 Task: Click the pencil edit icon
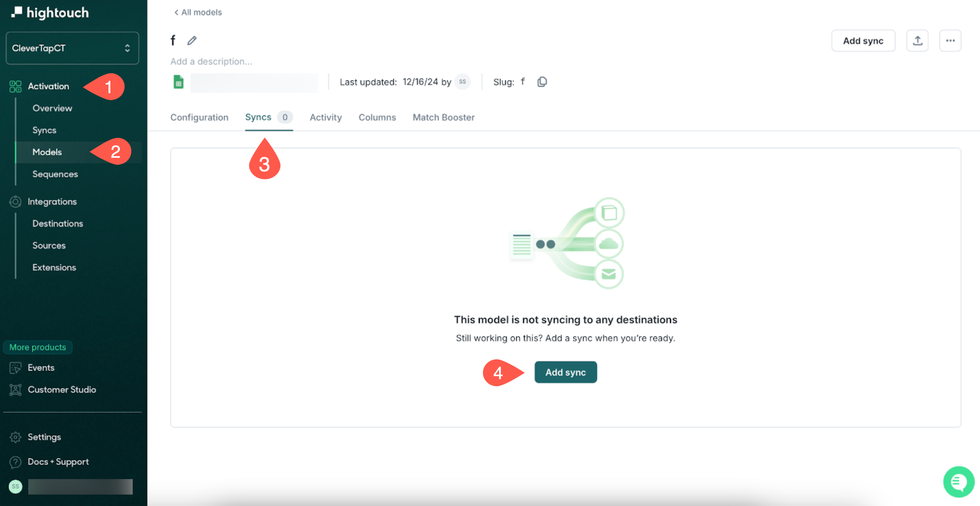(192, 40)
